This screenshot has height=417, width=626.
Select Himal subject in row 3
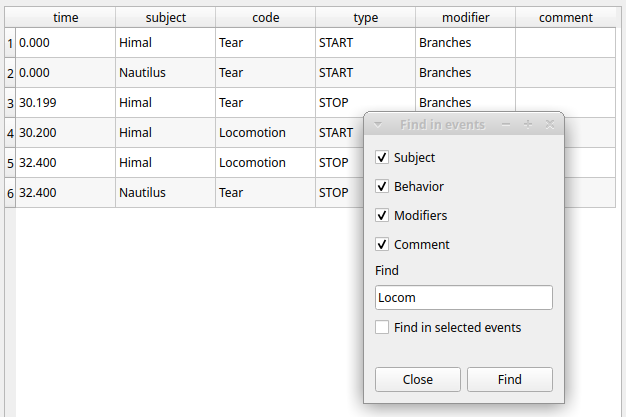[x=166, y=103]
